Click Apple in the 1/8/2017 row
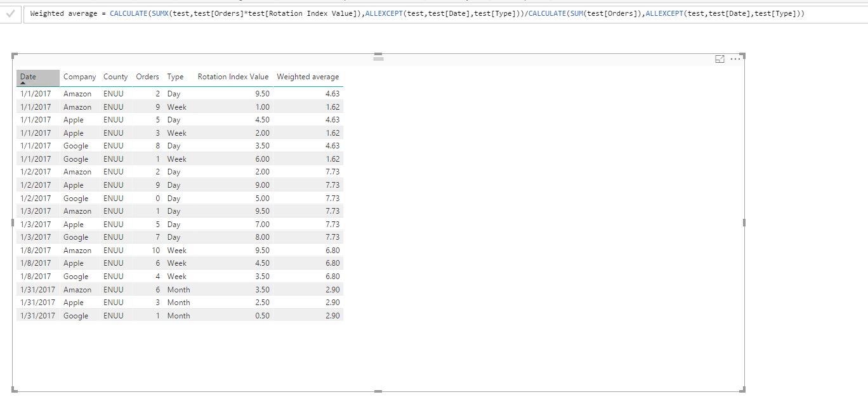The image size is (868, 418). tap(74, 263)
